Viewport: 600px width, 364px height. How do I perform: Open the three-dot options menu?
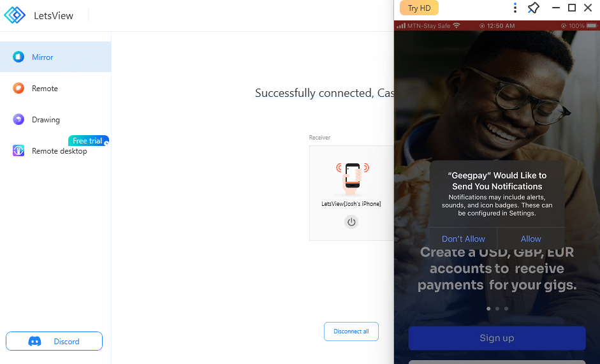point(515,8)
